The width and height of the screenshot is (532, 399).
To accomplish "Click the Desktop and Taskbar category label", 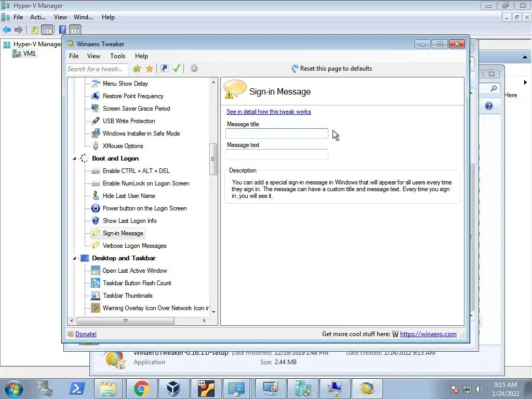I will click(124, 258).
